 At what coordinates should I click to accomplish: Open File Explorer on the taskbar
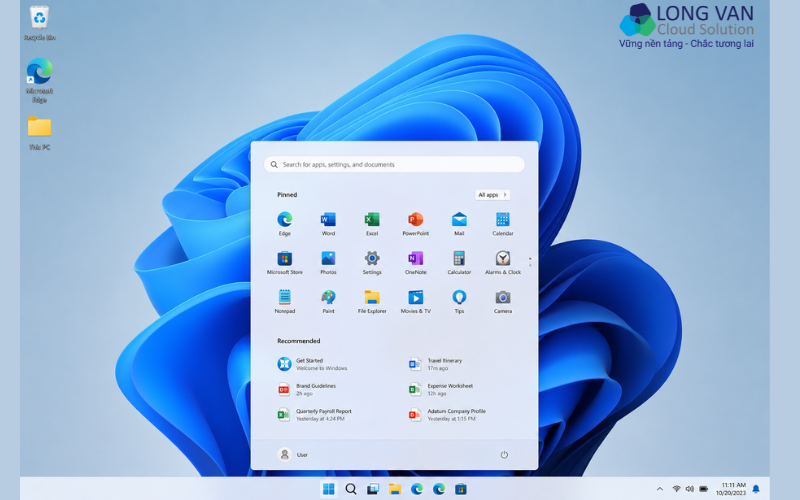tap(395, 489)
